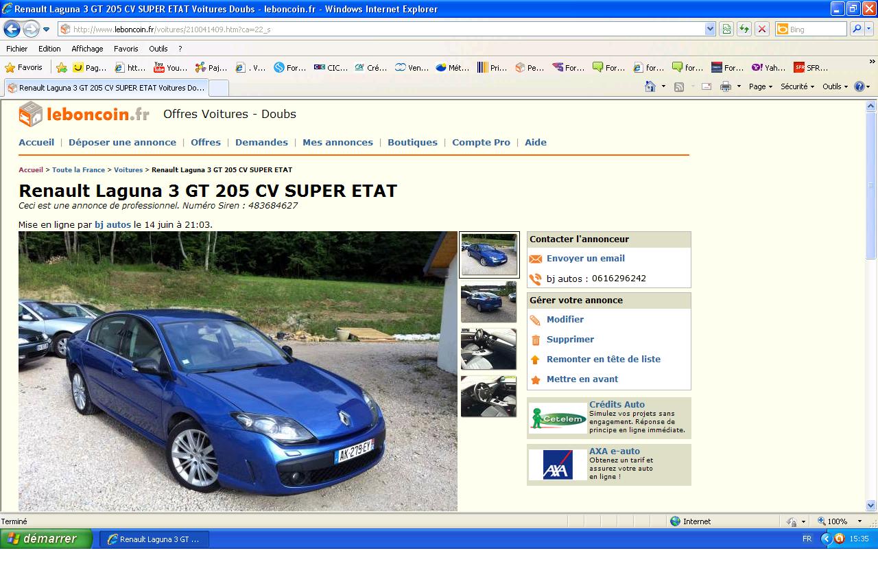This screenshot has width=878, height=588.
Task: Open the YouTube bookmark in favorites bar
Action: [171, 67]
